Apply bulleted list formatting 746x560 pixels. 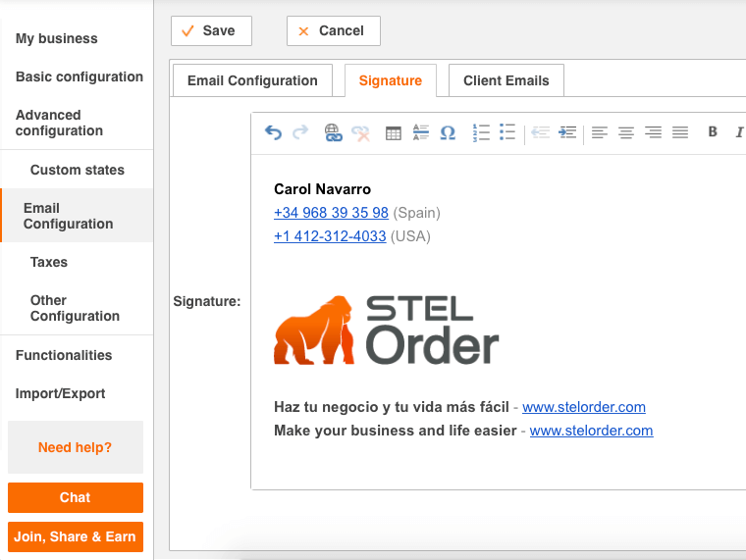pos(507,132)
